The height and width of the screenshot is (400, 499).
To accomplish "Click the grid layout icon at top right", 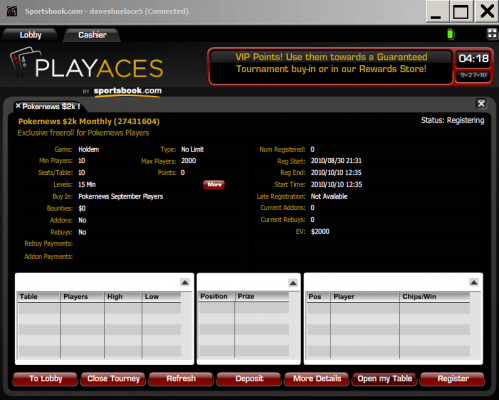I will 492,34.
